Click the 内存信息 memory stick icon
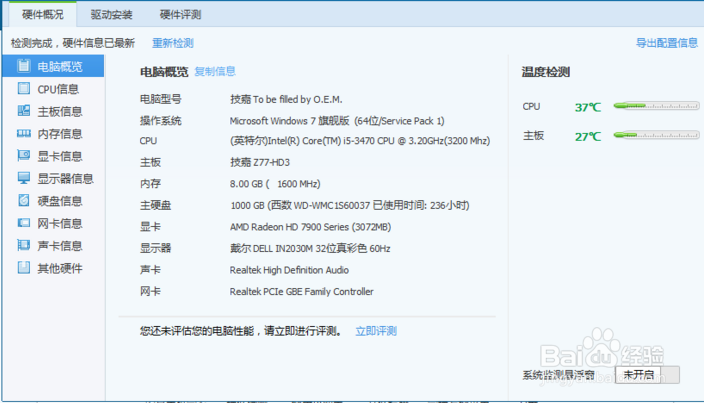Screen dimensions: 704x403 click(x=24, y=133)
